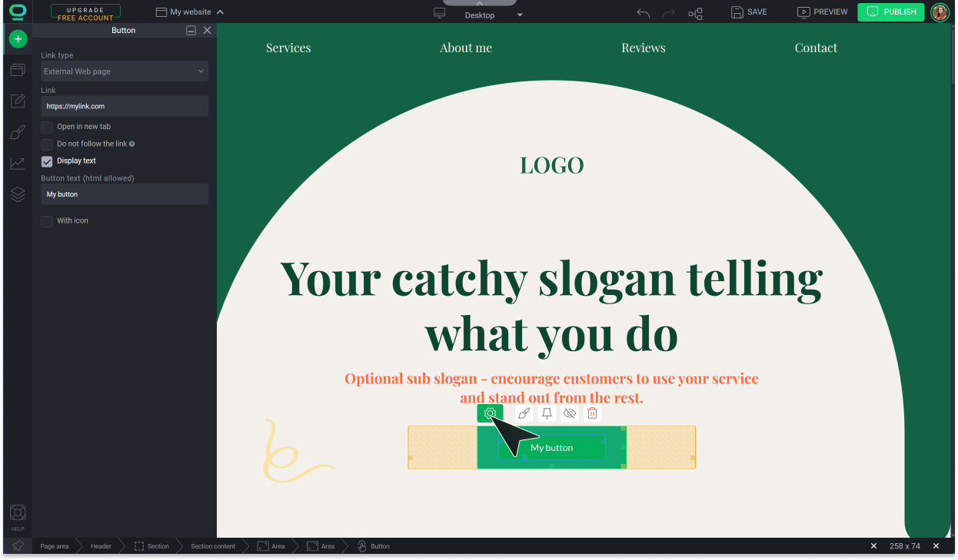The height and width of the screenshot is (560, 958).
Task: Open the edit content pencil icon in sidebar
Action: click(18, 101)
